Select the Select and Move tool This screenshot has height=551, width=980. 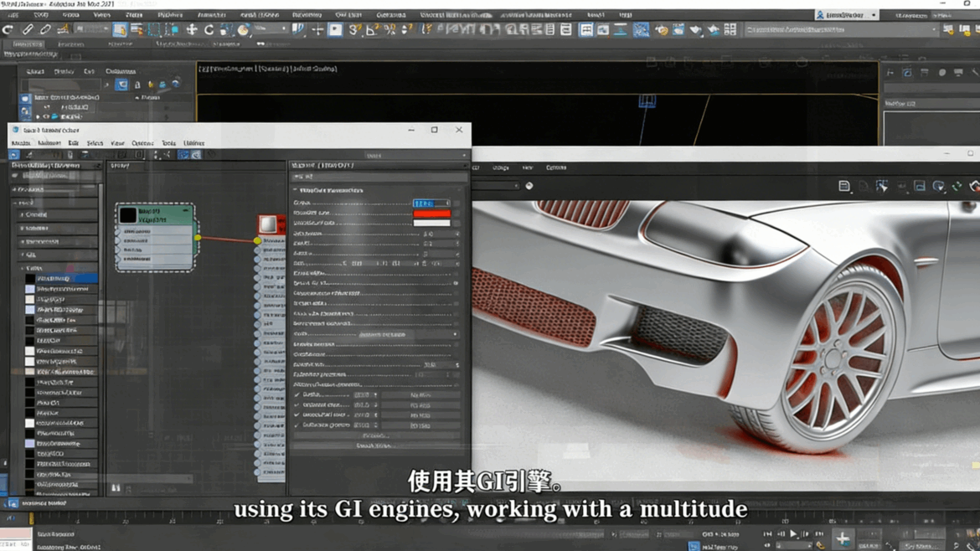pyautogui.click(x=192, y=31)
